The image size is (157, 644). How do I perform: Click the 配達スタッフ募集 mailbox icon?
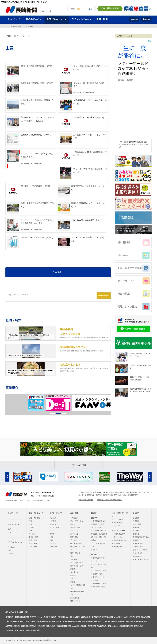(x=146, y=306)
